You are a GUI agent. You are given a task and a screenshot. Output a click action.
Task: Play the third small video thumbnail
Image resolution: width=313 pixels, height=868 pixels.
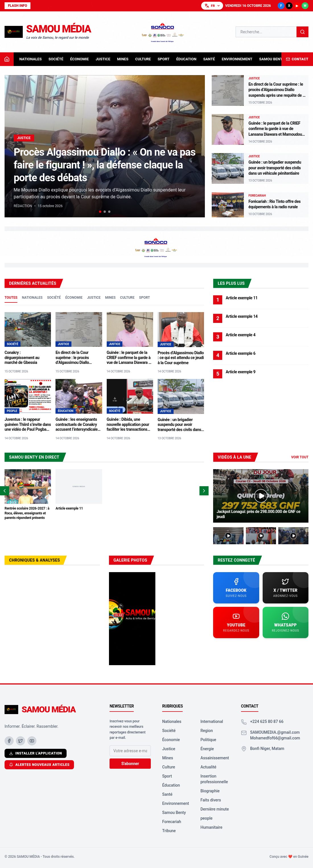pos(293,535)
